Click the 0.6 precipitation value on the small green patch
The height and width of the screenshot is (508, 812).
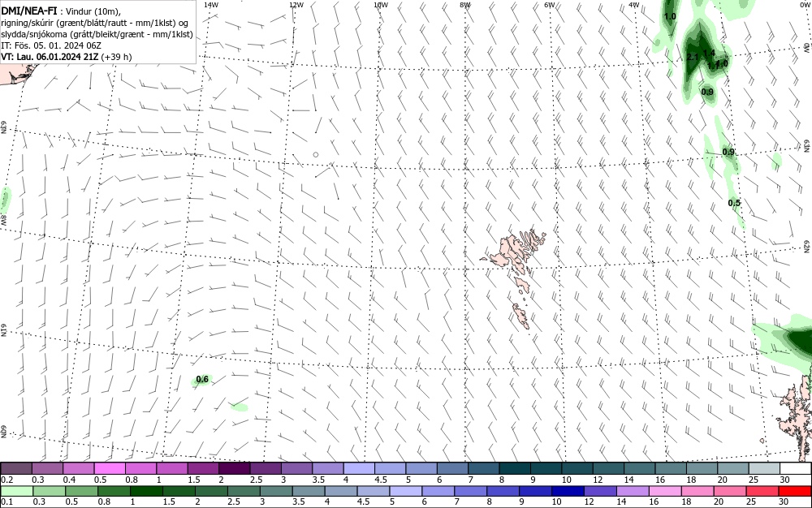202,379
